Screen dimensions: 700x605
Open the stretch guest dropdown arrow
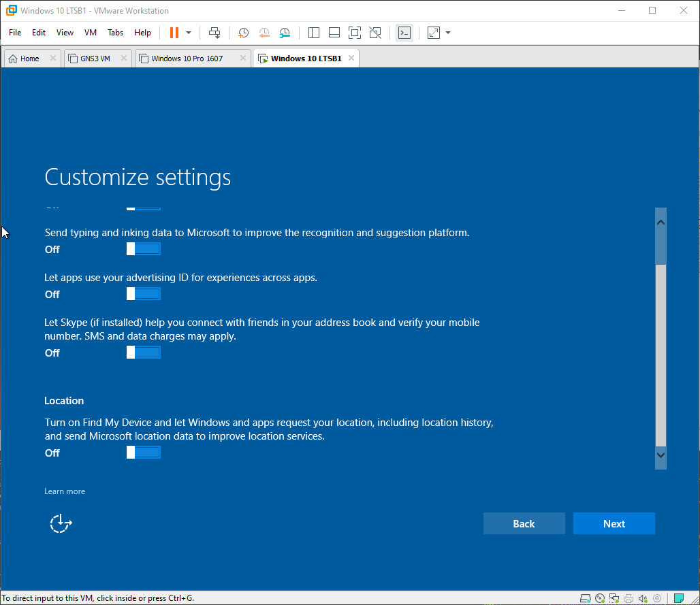tap(448, 33)
